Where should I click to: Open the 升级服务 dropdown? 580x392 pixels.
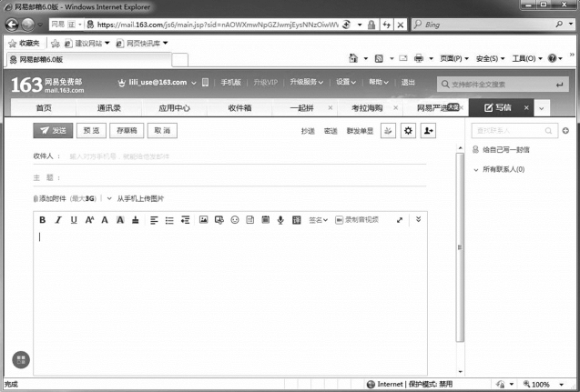tap(306, 82)
